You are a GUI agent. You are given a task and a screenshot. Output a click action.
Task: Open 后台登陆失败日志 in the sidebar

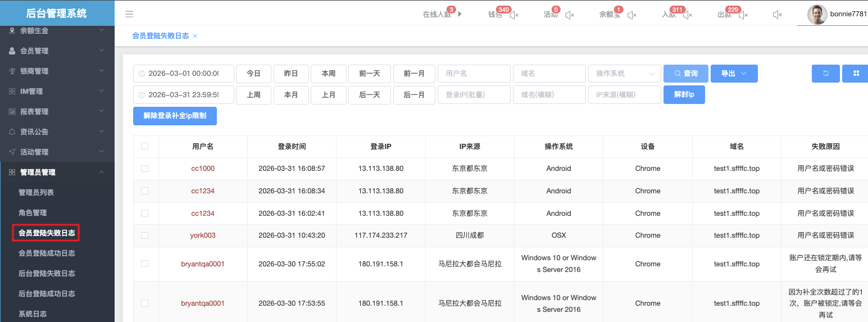47,274
